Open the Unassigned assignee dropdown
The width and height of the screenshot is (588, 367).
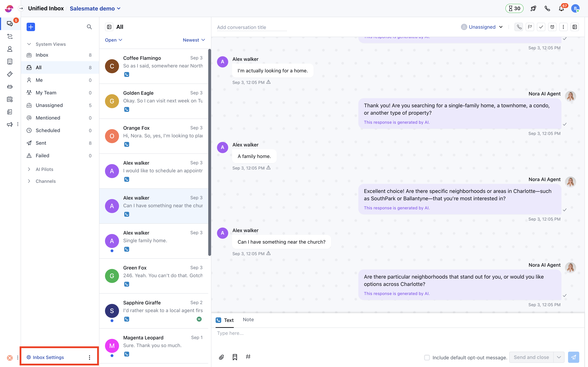pyautogui.click(x=482, y=27)
